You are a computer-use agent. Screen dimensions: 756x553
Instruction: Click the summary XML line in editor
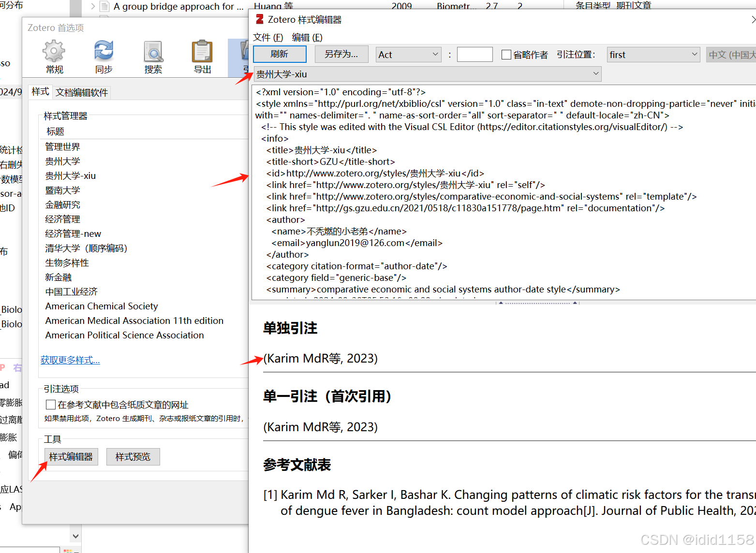[x=443, y=289]
